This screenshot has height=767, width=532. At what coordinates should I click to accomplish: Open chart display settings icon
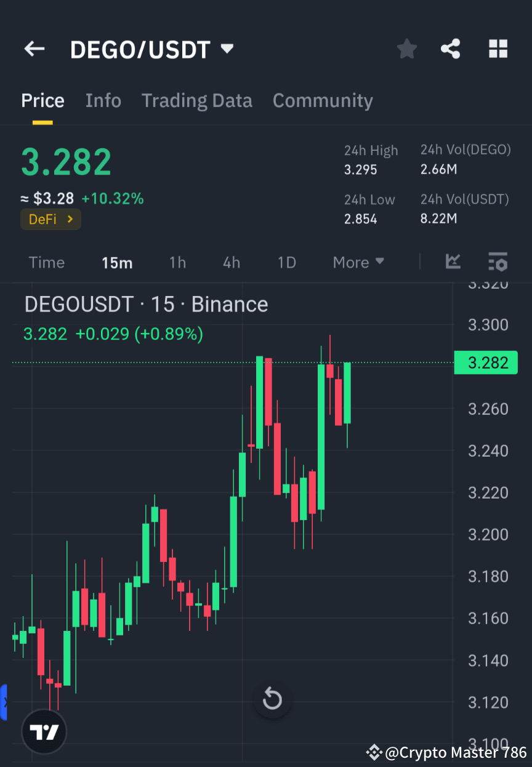(x=498, y=262)
